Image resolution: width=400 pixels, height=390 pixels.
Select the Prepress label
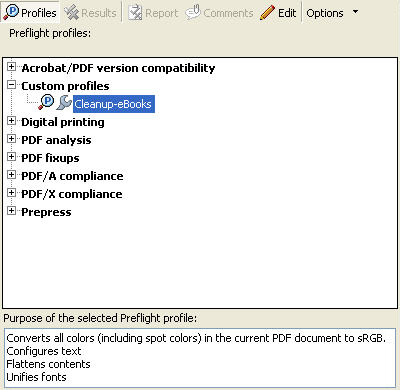click(46, 212)
